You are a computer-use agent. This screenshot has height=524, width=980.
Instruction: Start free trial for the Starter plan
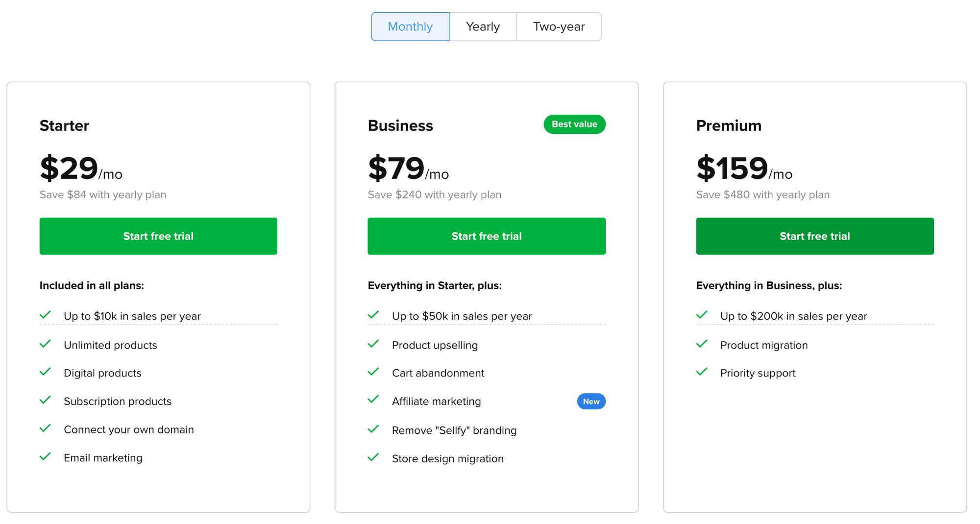tap(158, 236)
